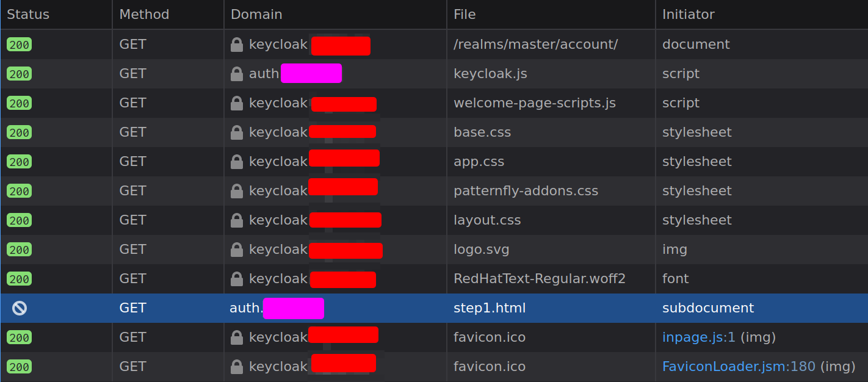Click the blocked request icon beside step1.html

coord(19,308)
